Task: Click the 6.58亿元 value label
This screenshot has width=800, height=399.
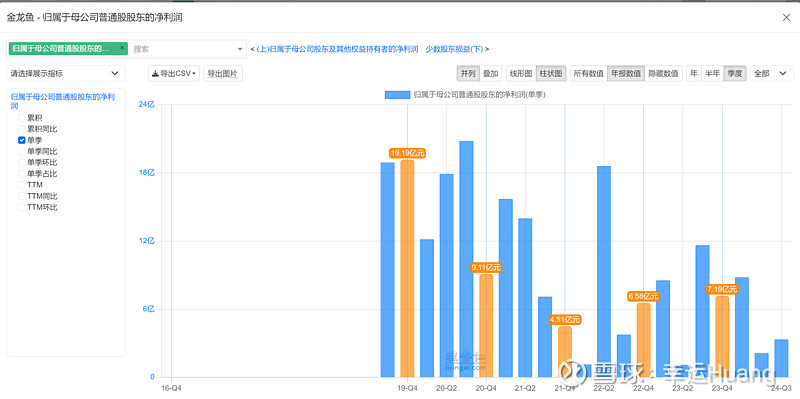Action: coord(643,296)
